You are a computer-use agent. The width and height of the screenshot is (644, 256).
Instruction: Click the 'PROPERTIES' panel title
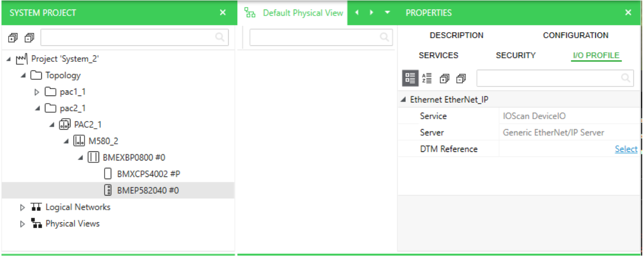point(429,13)
